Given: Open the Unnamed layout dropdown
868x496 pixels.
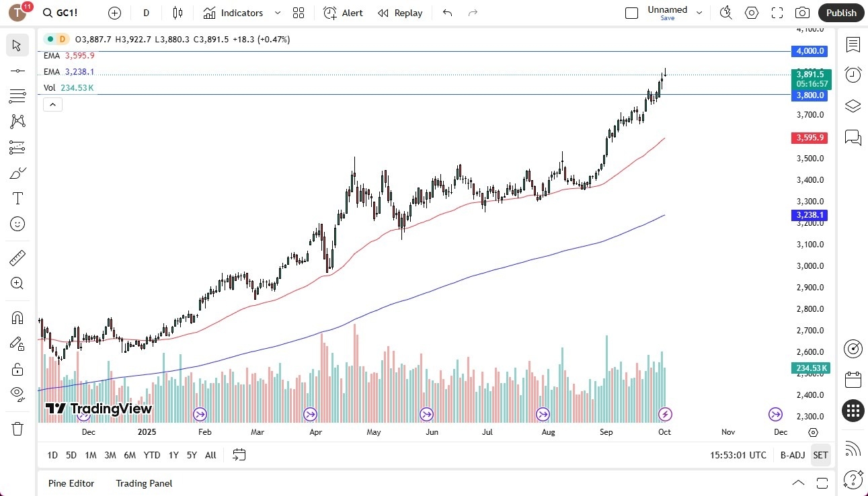Looking at the screenshot, I should (x=699, y=11).
